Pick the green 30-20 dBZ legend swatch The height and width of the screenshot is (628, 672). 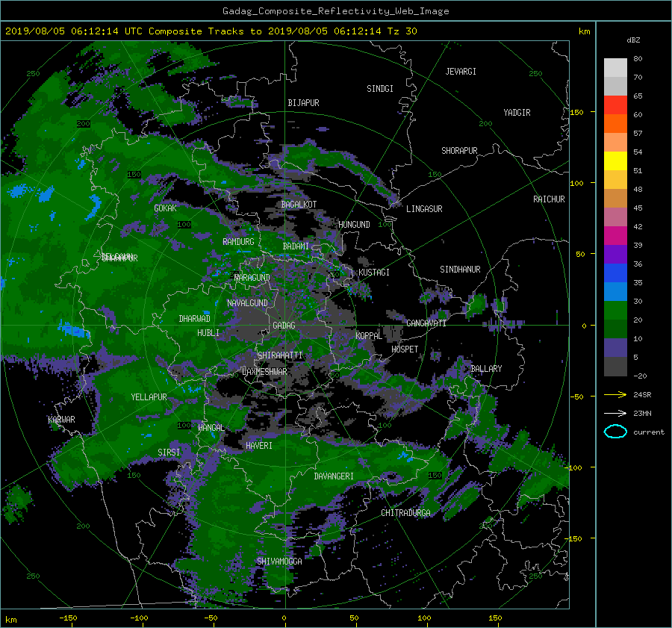615,311
